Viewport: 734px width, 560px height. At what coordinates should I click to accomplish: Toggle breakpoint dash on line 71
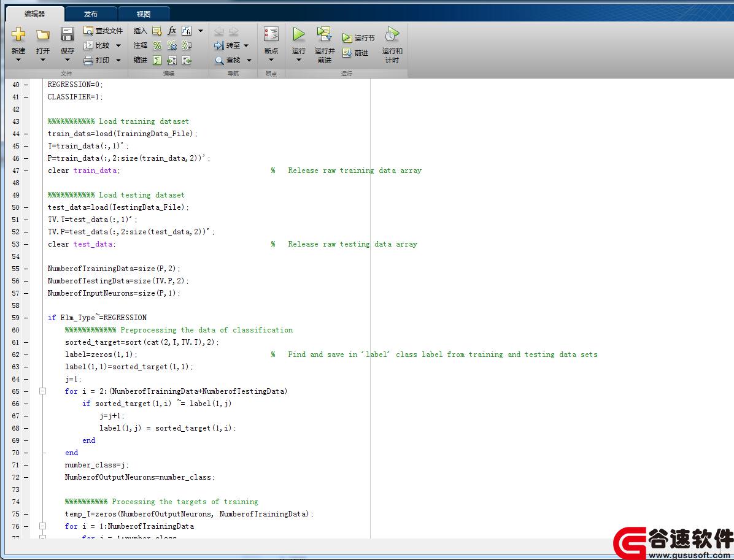pos(26,465)
